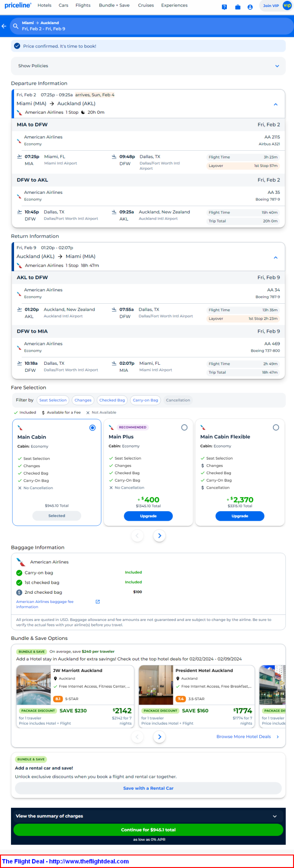The width and height of the screenshot is (294, 868).
Task: Show next fare options arrow
Action: (160, 535)
